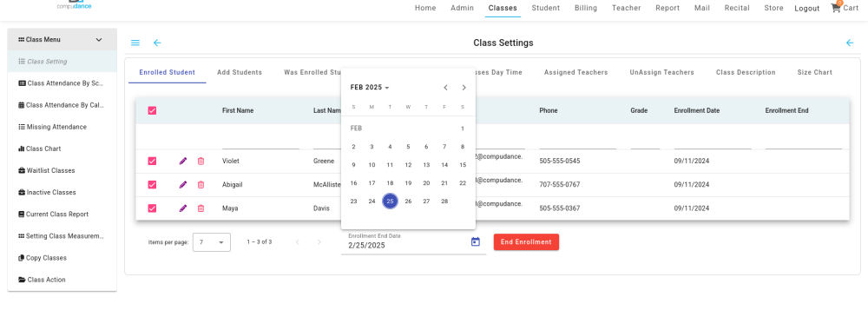Uncheck Abigail McAllister's row checkbox

pyautogui.click(x=152, y=184)
